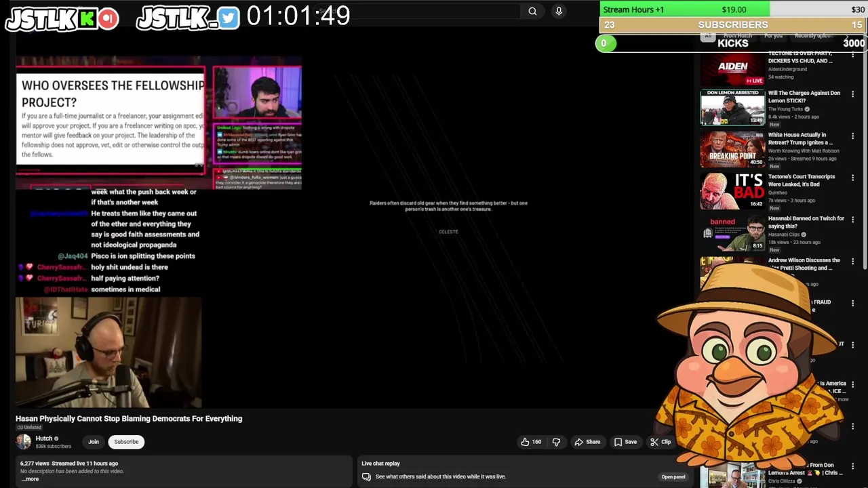Click the JSTLK Twitter bird icon
This screenshot has height=488, width=868.
[229, 18]
